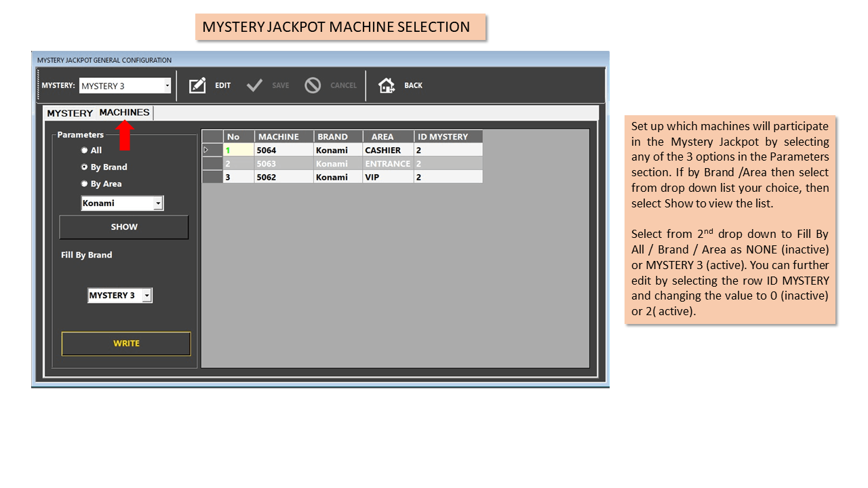Click the Save checkmark icon
This screenshot has width=868, height=488.
point(254,85)
